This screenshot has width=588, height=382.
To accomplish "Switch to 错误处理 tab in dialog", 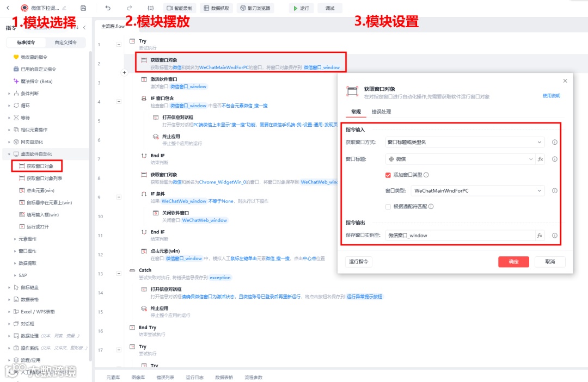I will [381, 112].
